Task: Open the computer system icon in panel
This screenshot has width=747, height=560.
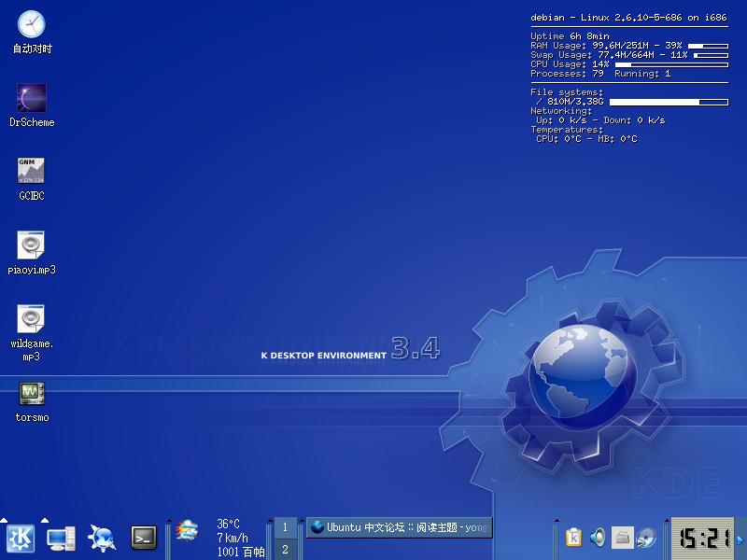Action: [x=61, y=539]
